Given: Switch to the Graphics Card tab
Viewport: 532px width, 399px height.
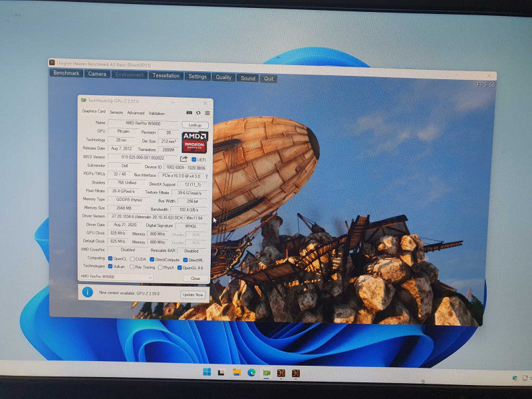Looking at the screenshot, I should [94, 111].
